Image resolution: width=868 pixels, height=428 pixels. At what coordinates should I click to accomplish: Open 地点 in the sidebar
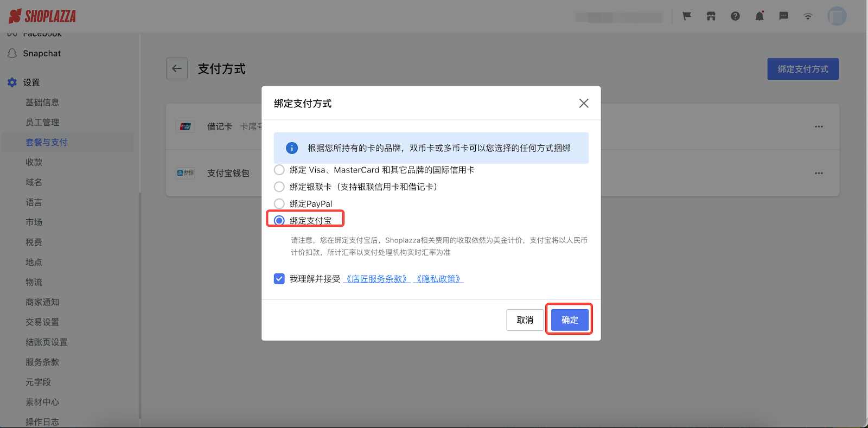34,262
